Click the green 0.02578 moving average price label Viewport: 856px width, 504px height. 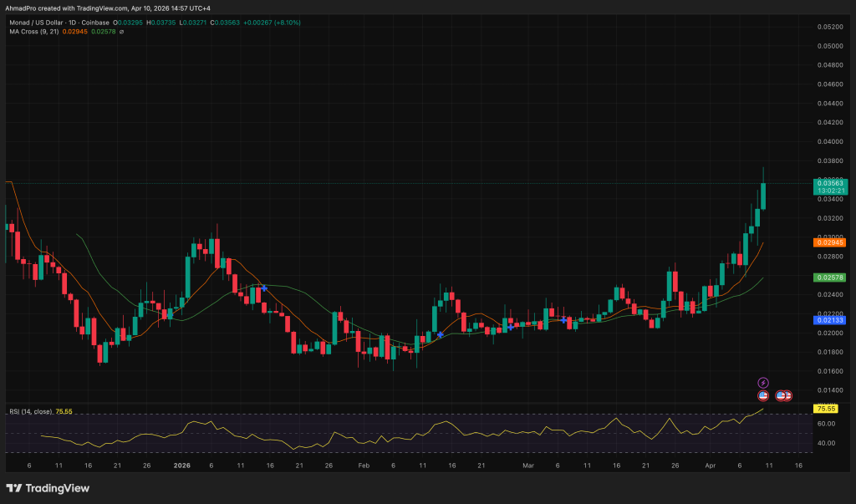point(828,277)
